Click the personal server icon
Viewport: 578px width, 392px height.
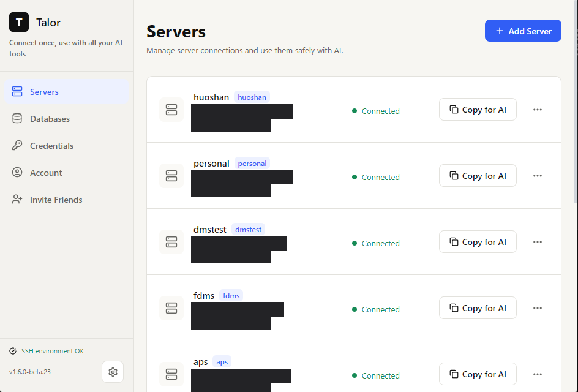click(171, 176)
